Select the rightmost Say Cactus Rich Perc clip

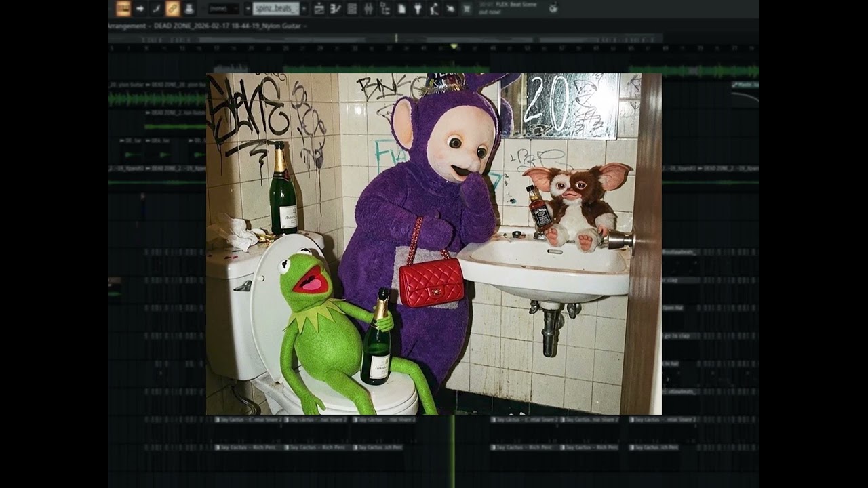(655, 447)
